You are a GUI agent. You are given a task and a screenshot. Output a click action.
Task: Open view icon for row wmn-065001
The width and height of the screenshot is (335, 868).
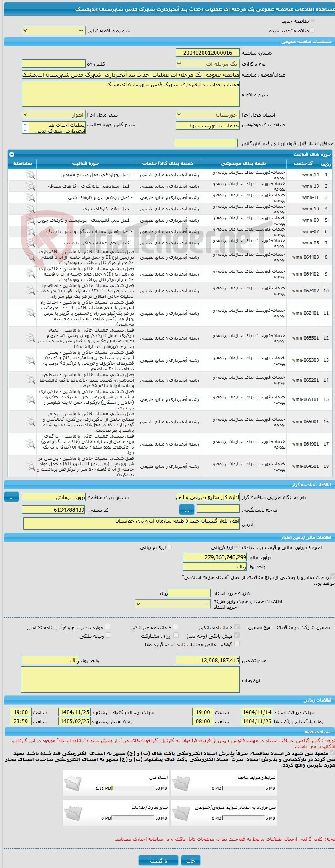[30, 422]
